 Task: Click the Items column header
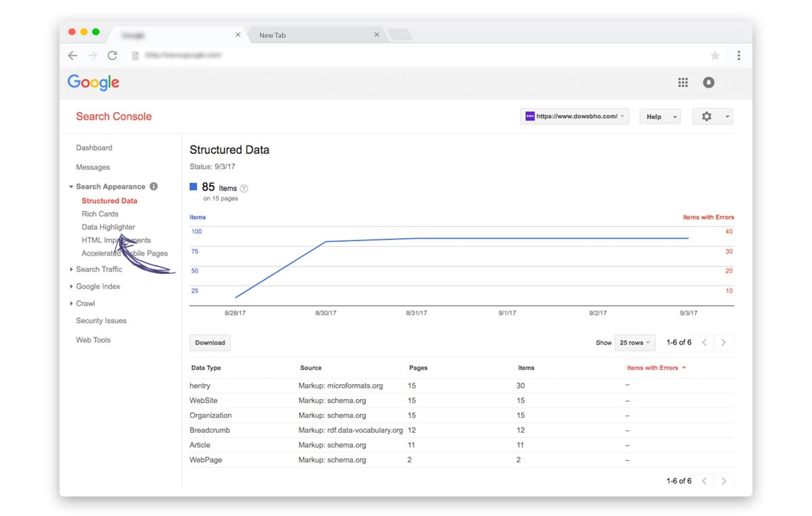pyautogui.click(x=526, y=368)
